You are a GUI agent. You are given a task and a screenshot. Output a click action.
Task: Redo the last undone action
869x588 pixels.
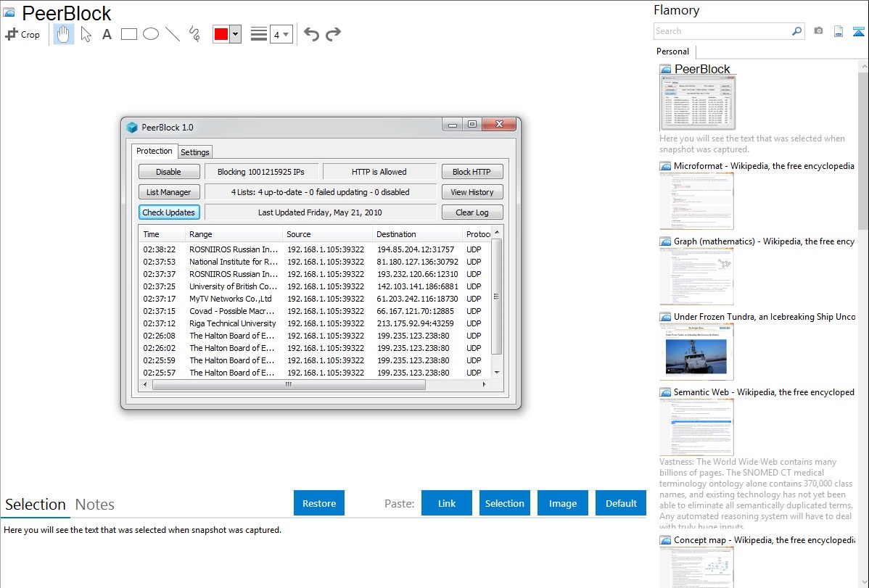tap(333, 34)
